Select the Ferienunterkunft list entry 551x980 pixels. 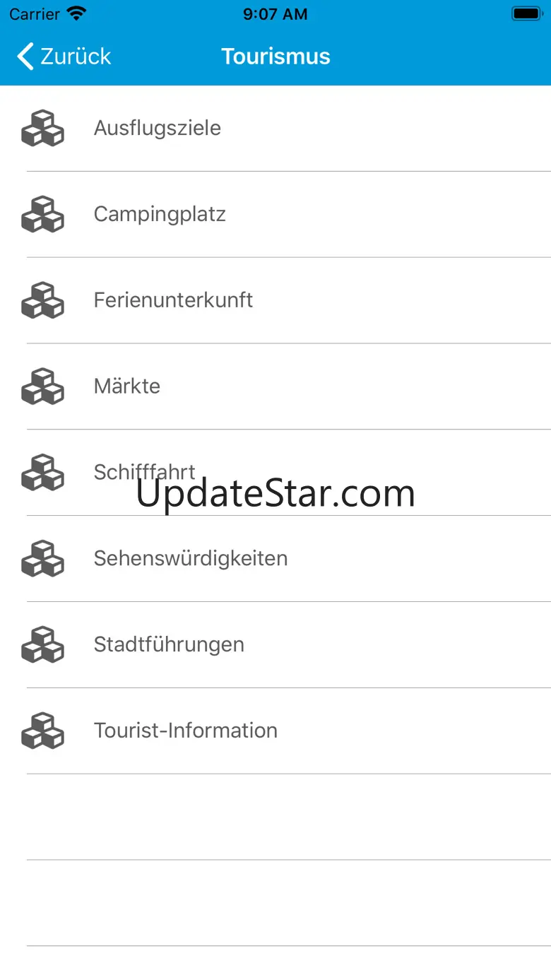click(x=275, y=300)
